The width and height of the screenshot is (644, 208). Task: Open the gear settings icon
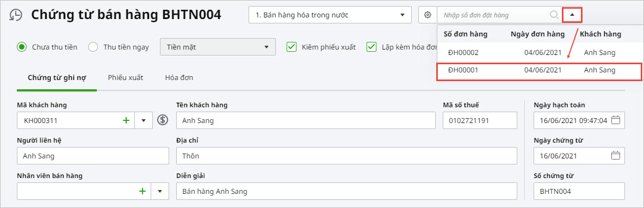click(428, 15)
